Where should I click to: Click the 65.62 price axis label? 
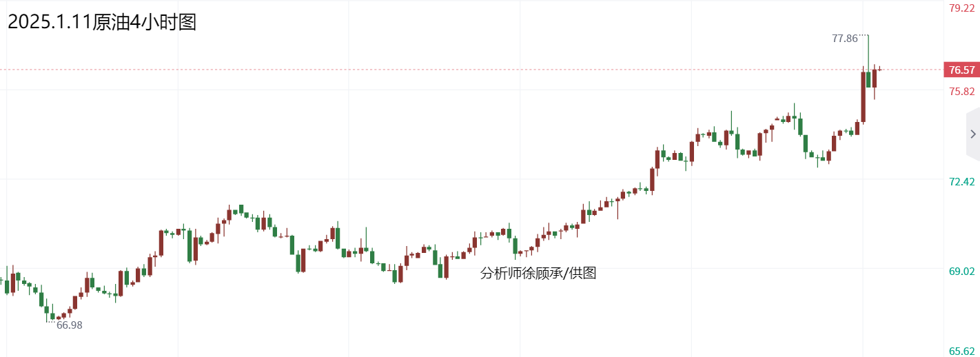961,351
